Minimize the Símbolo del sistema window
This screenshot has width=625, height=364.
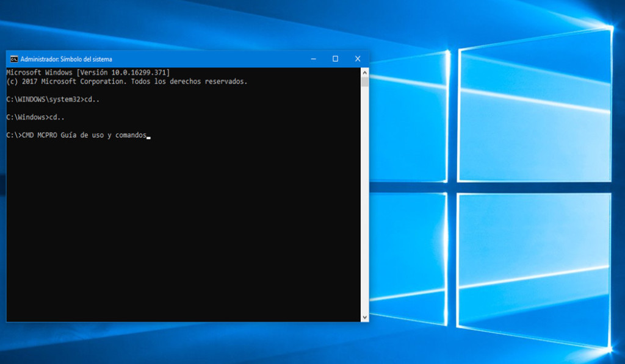[x=313, y=59]
